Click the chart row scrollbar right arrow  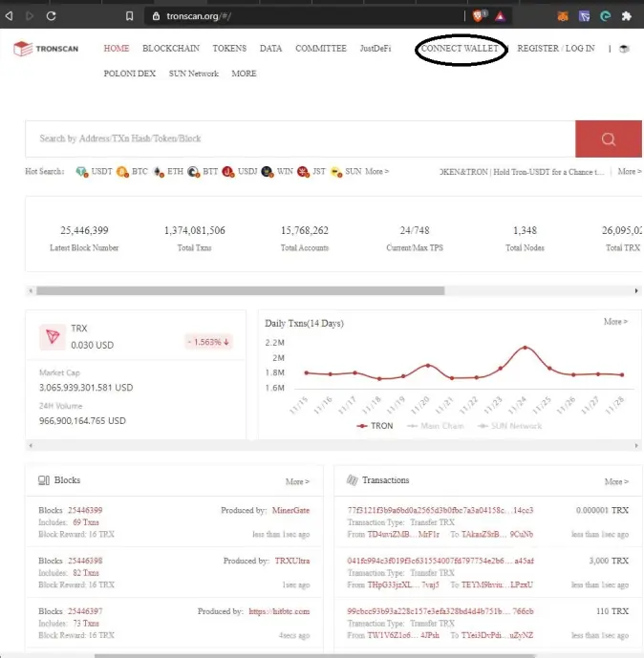pos(636,446)
